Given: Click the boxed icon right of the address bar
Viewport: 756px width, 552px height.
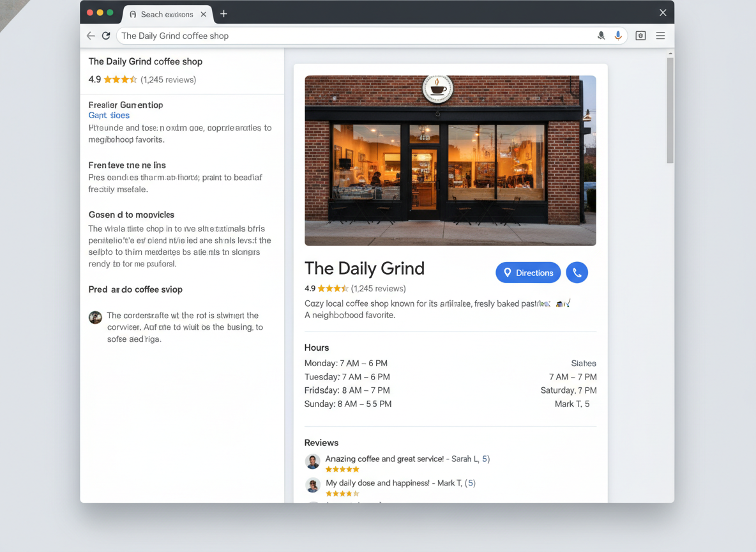Looking at the screenshot, I should click(x=640, y=36).
